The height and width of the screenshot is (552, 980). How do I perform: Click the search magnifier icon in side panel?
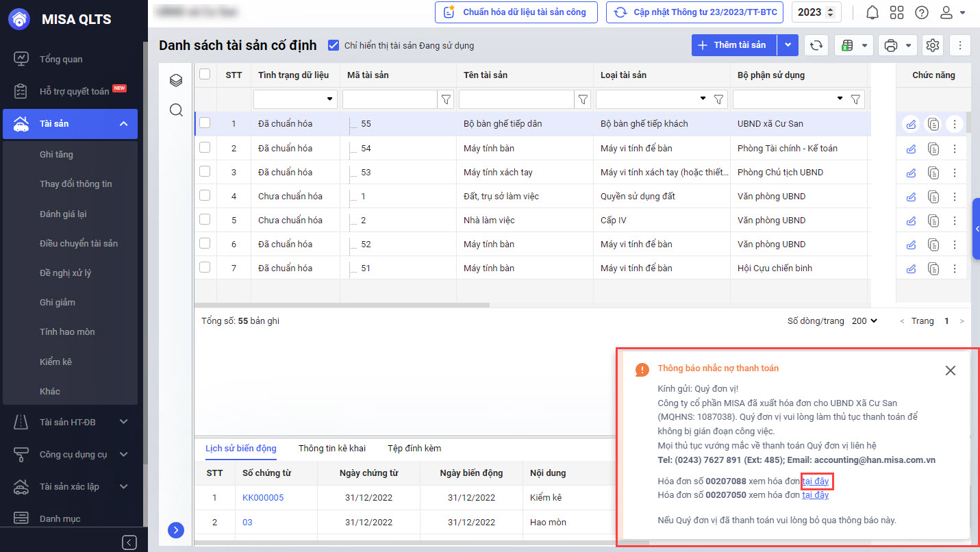(176, 110)
